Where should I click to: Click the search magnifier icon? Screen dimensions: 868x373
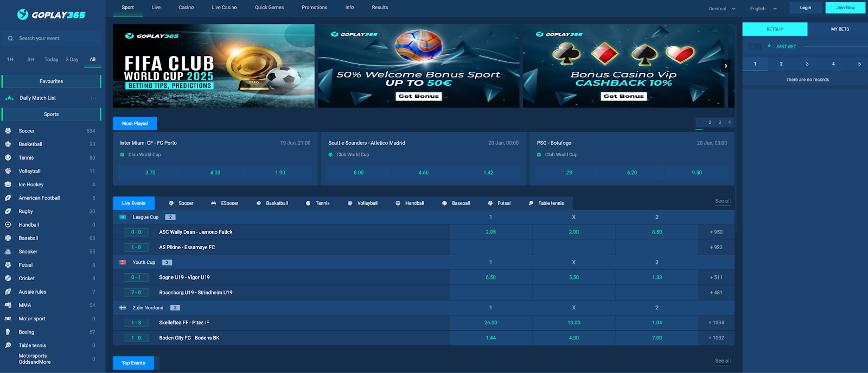click(10, 39)
